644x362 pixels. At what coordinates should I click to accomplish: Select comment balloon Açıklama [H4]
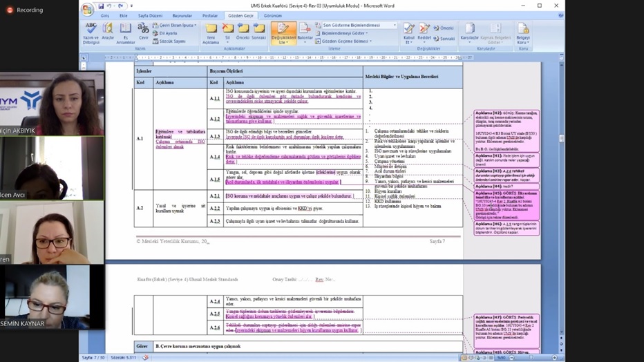[x=506, y=186]
